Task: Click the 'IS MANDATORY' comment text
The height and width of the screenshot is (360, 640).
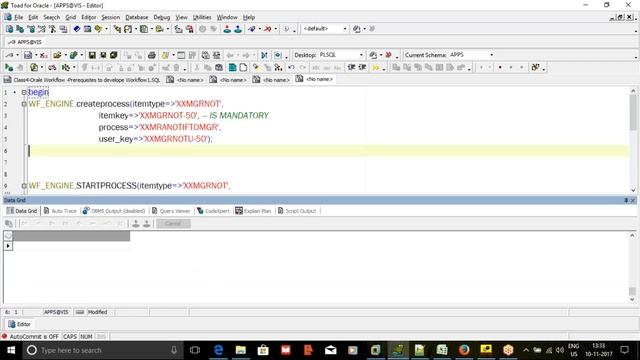Action: point(239,116)
